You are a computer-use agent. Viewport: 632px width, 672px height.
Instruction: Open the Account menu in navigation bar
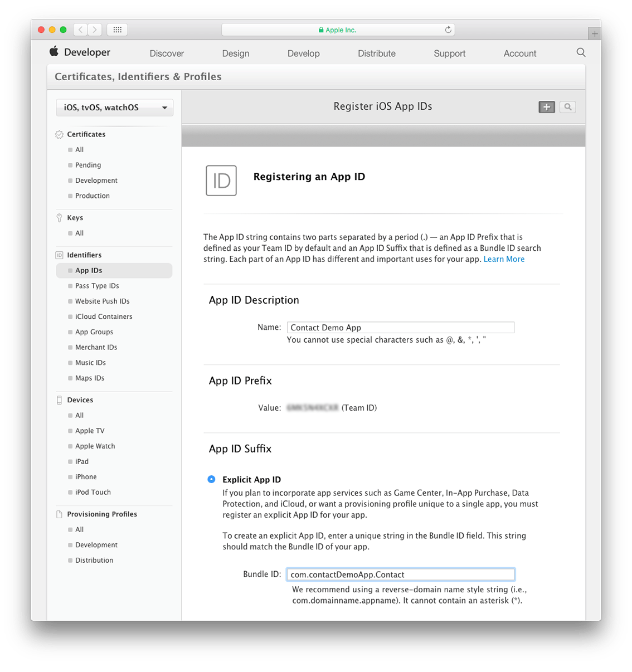click(x=519, y=53)
